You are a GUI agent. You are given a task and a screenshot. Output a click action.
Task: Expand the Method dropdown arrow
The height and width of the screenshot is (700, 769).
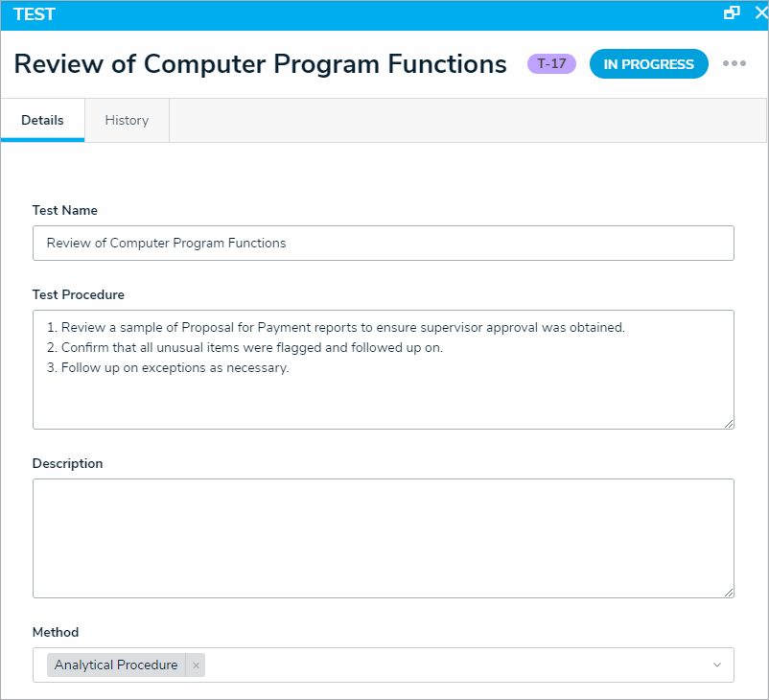(716, 665)
